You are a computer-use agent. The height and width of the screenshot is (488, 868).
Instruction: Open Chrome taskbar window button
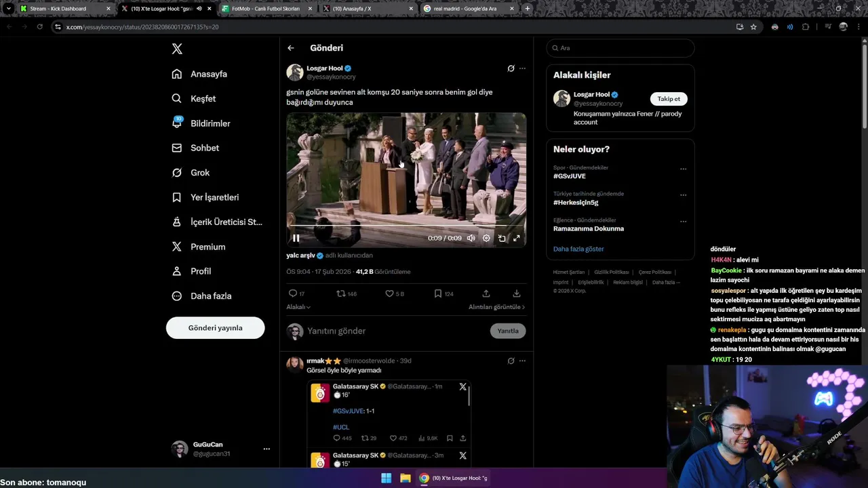(x=454, y=478)
